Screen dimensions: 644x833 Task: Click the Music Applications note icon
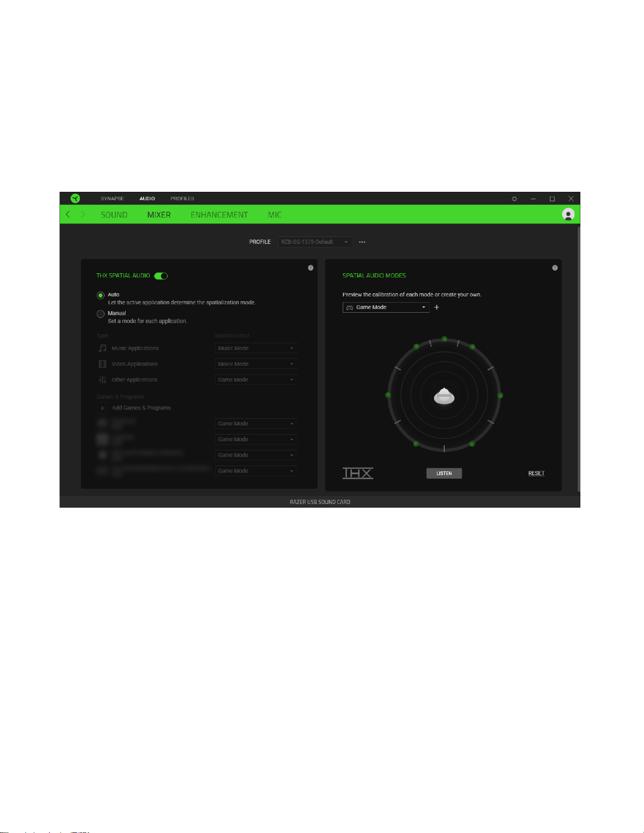coord(103,348)
